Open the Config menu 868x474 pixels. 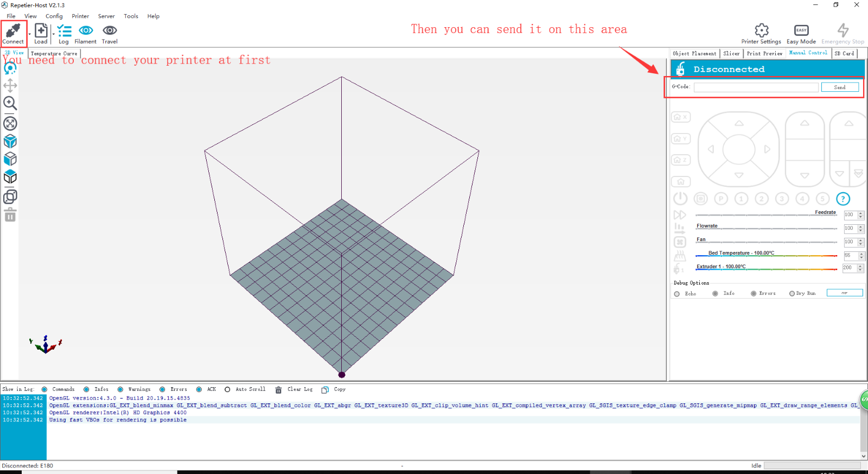[54, 16]
